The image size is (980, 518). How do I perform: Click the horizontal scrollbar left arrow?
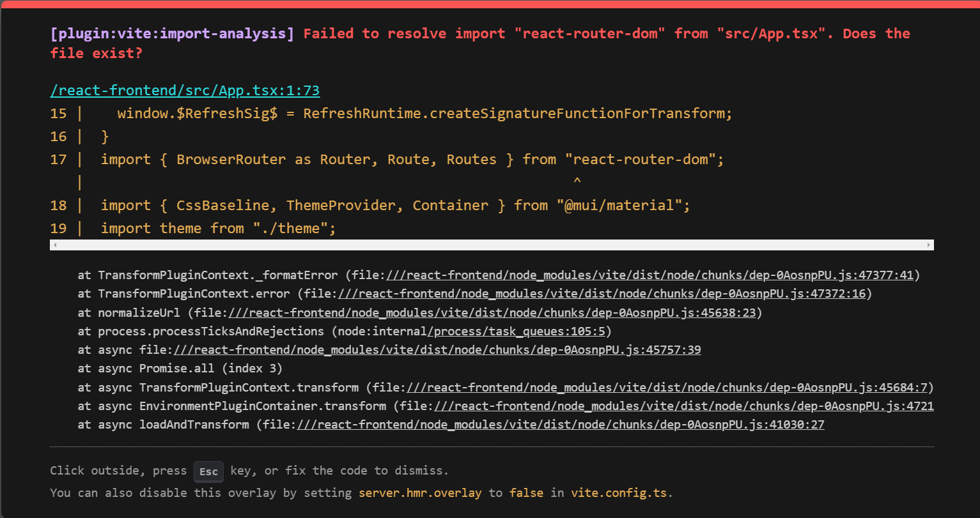(x=54, y=245)
